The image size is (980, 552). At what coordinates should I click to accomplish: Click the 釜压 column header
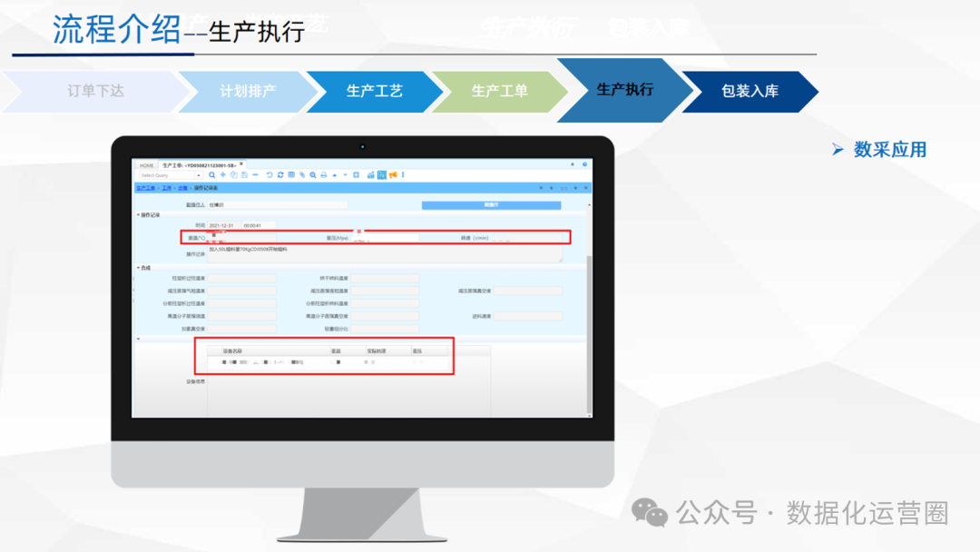click(x=428, y=350)
